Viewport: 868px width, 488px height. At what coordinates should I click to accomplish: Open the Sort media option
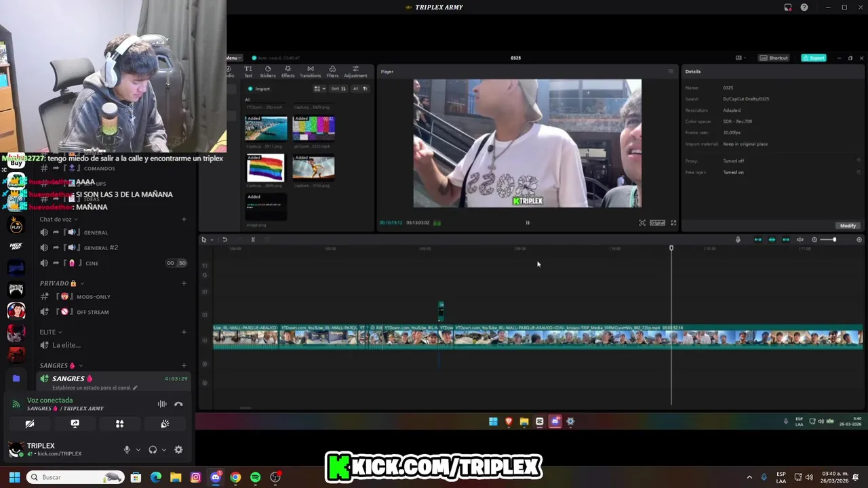[339, 89]
